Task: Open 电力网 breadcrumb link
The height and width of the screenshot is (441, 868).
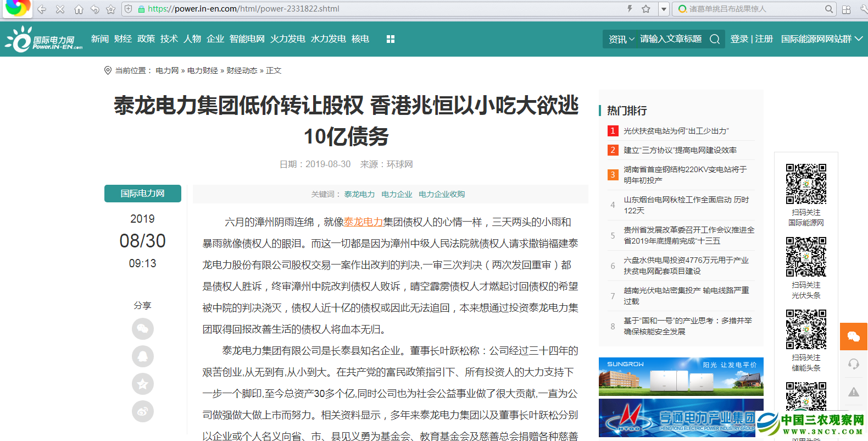Action: (167, 70)
